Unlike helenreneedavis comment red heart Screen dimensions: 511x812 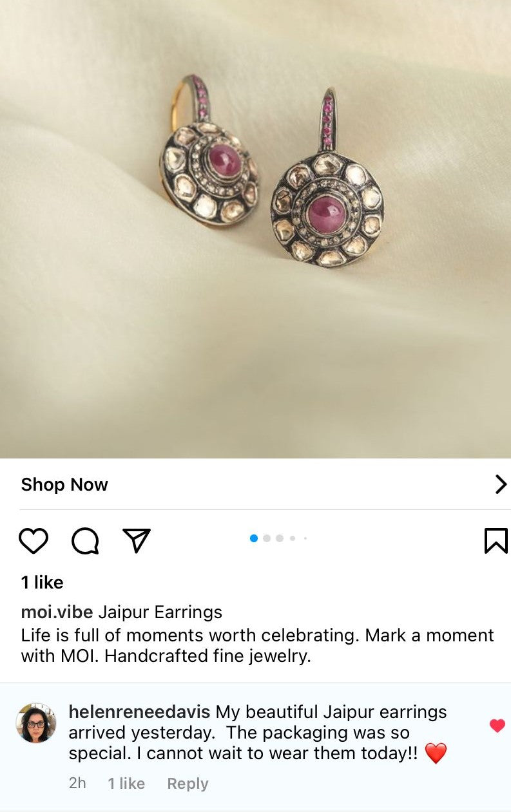point(497,726)
